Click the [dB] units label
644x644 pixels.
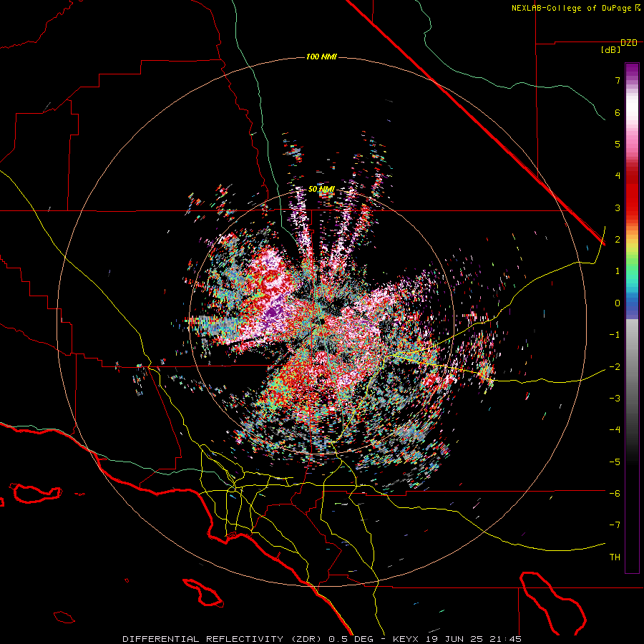click(x=611, y=50)
